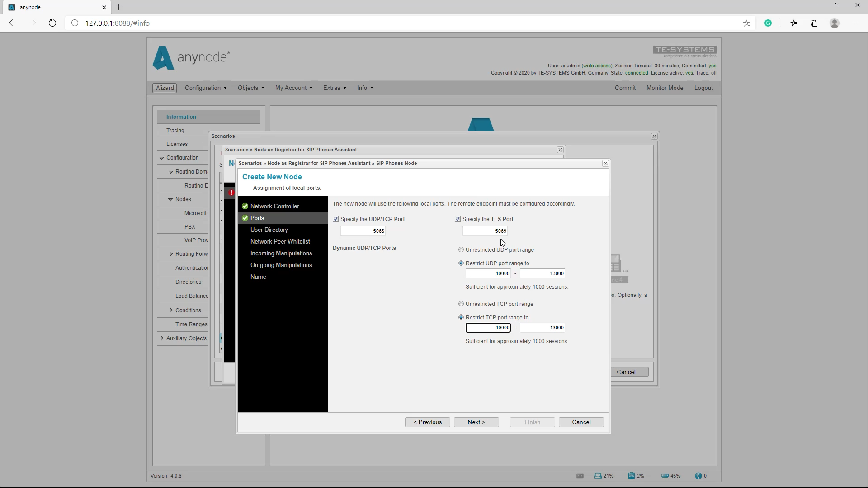The height and width of the screenshot is (488, 868).
Task: Collapse the Nodes tree node
Action: pos(170,199)
